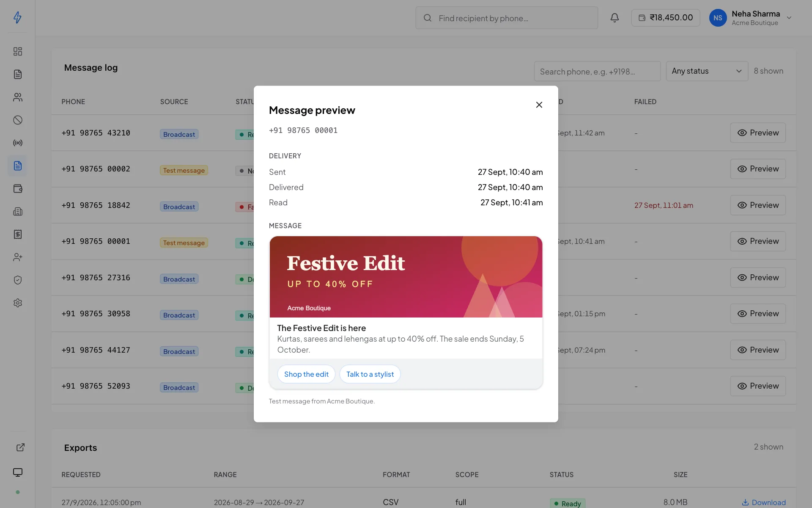Focus the Find recipient by phone search
This screenshot has width=812, height=508.
click(x=507, y=18)
